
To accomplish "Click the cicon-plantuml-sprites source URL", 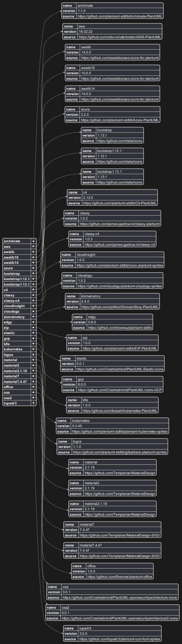I will tap(120, 265).
